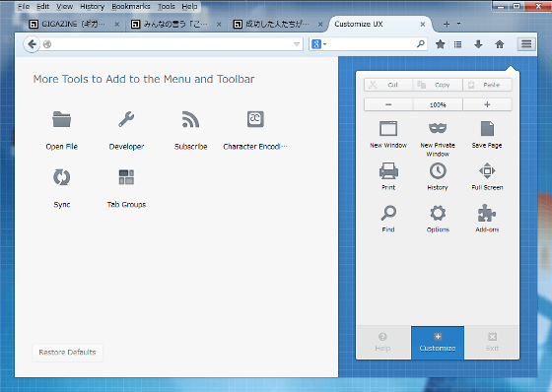Open the Help menu in menu bar

coord(189,6)
